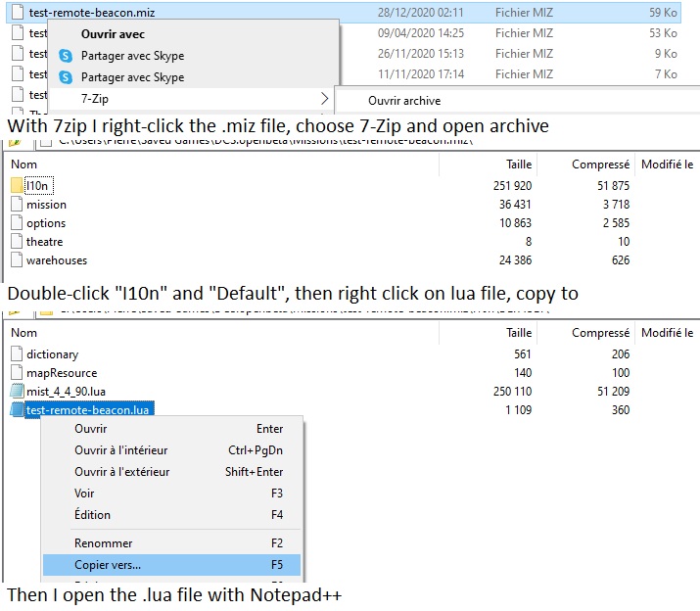The width and height of the screenshot is (700, 611).
Task: Click date 11/11/2020 17:14 cell
Action: 421,74
